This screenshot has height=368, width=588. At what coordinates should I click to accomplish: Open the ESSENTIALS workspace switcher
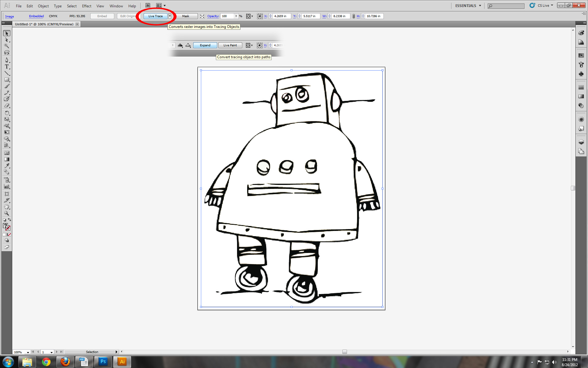(468, 6)
